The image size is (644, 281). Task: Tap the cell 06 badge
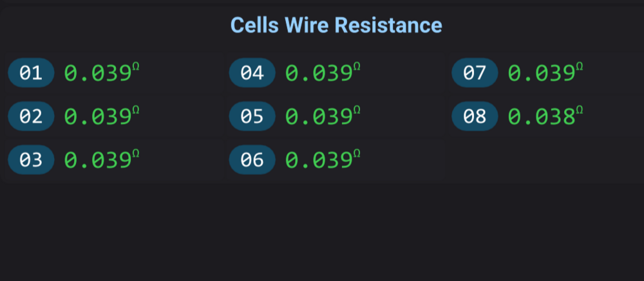[252, 160]
